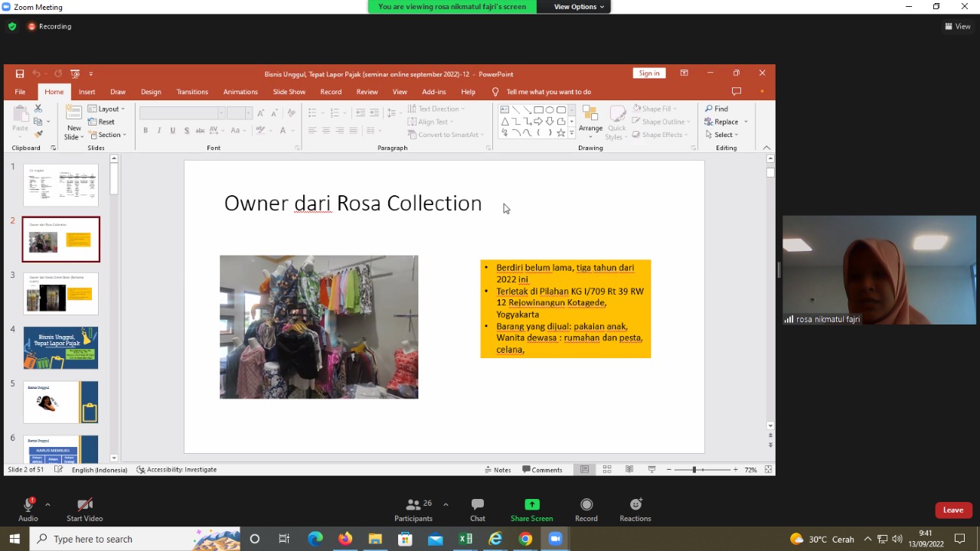This screenshot has width=980, height=551.
Task: Toggle the Notes pane in status bar
Action: [498, 470]
